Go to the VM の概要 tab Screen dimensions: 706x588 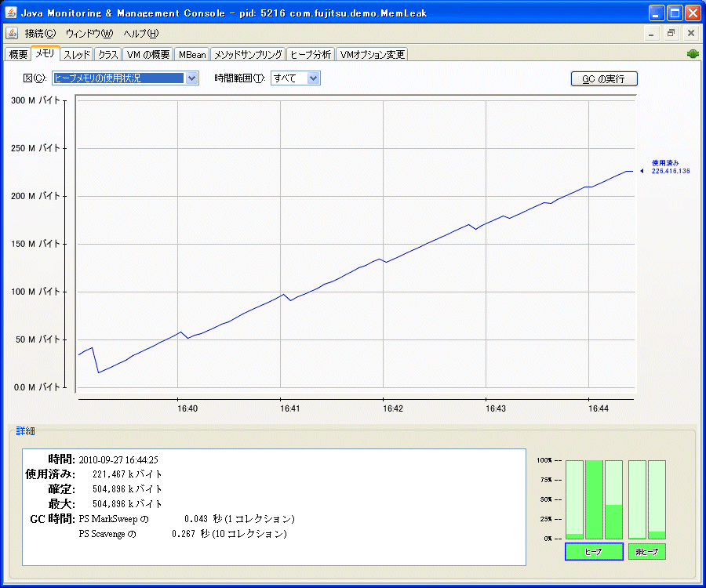148,54
